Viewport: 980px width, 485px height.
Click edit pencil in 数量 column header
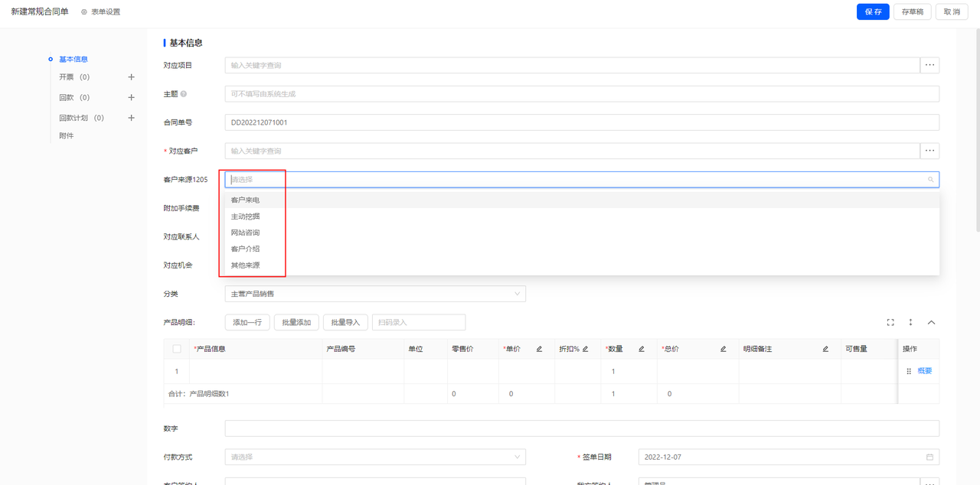pyautogui.click(x=642, y=349)
